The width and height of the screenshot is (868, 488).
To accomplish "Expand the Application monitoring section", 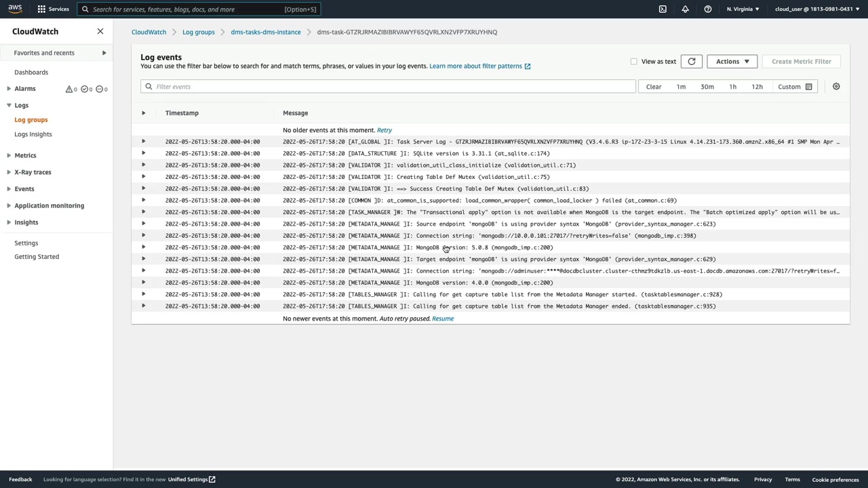I will click(x=9, y=205).
